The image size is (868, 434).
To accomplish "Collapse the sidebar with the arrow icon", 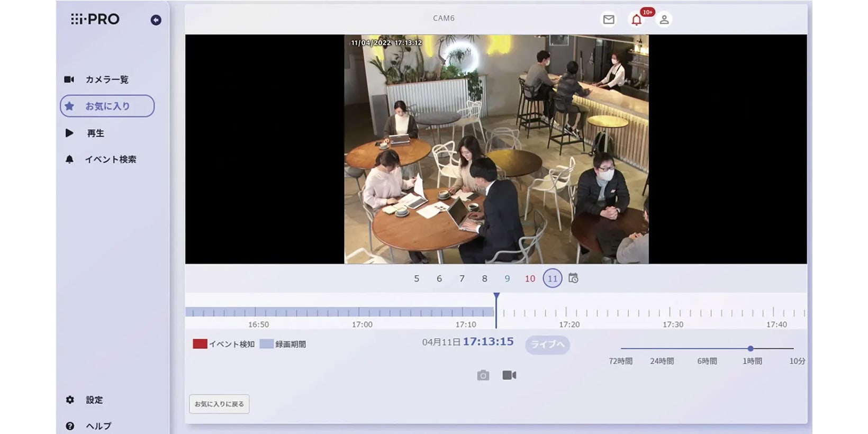I will coord(156,20).
